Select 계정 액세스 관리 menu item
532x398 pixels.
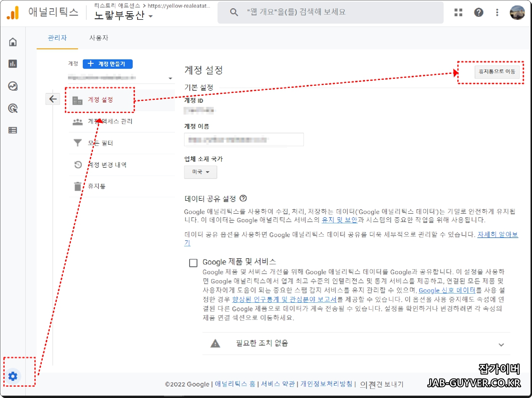point(122,121)
